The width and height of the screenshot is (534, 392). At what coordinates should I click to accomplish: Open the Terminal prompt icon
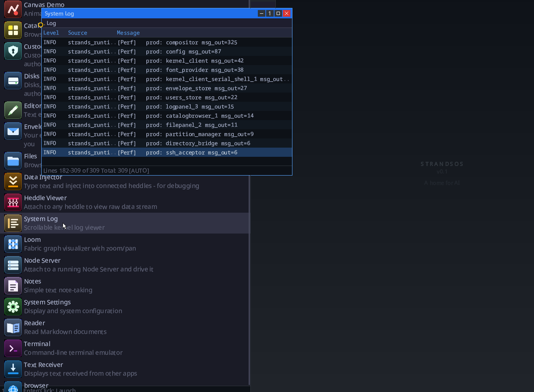(13, 348)
